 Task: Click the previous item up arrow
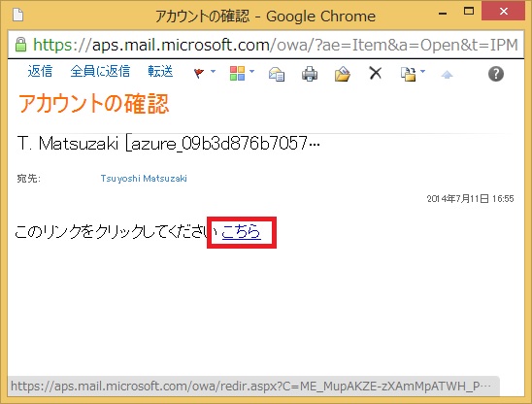(x=447, y=75)
